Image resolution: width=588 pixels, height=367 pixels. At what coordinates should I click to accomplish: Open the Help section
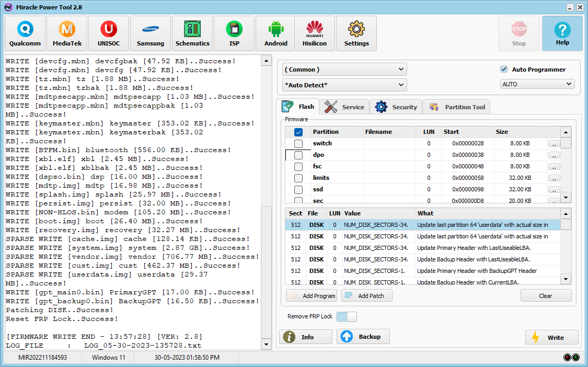pyautogui.click(x=562, y=33)
